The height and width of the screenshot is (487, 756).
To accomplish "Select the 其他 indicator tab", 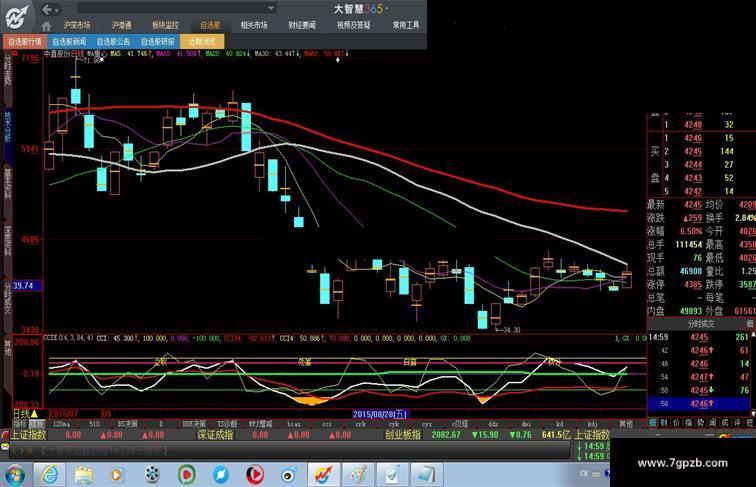I will pyautogui.click(x=626, y=424).
